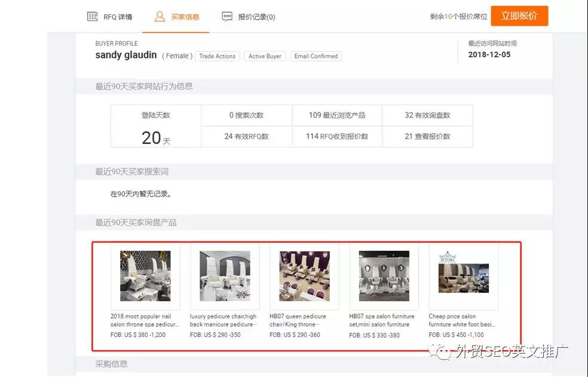
Task: Click the RFQ 详情 list icon
Action: 93,16
